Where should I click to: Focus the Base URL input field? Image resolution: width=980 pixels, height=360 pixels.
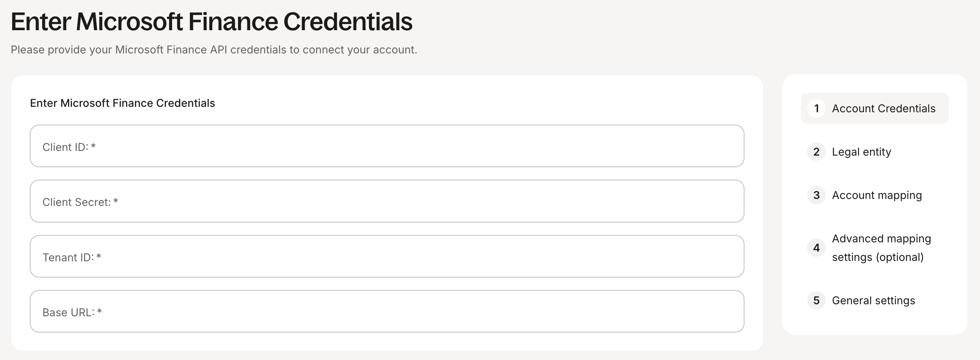pyautogui.click(x=387, y=311)
